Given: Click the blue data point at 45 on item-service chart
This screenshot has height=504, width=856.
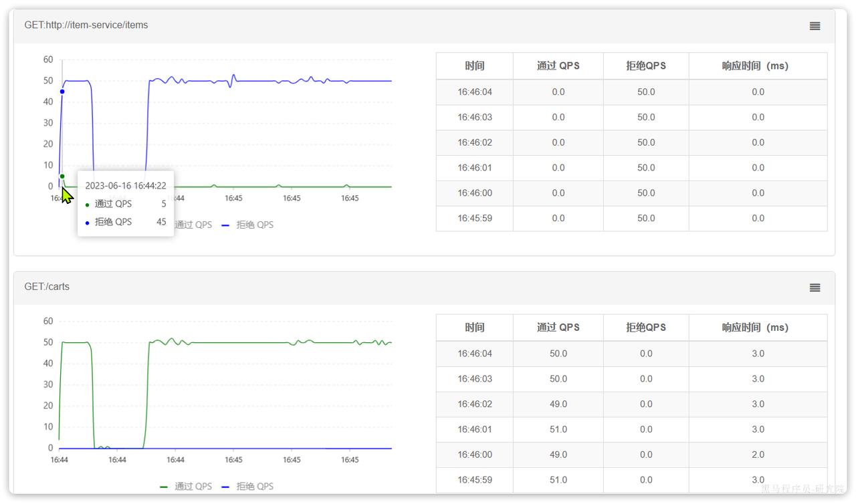Looking at the screenshot, I should pos(62,92).
